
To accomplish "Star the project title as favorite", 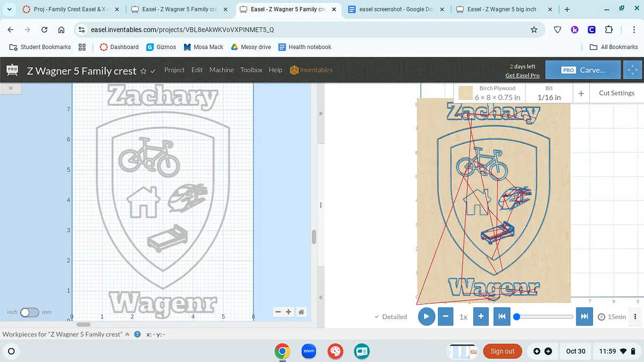I will tap(143, 71).
